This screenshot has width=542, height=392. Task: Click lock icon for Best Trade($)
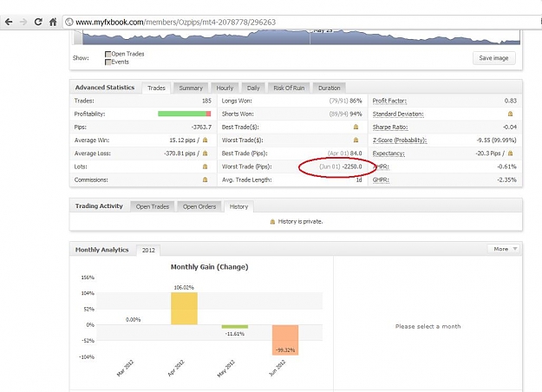click(356, 127)
